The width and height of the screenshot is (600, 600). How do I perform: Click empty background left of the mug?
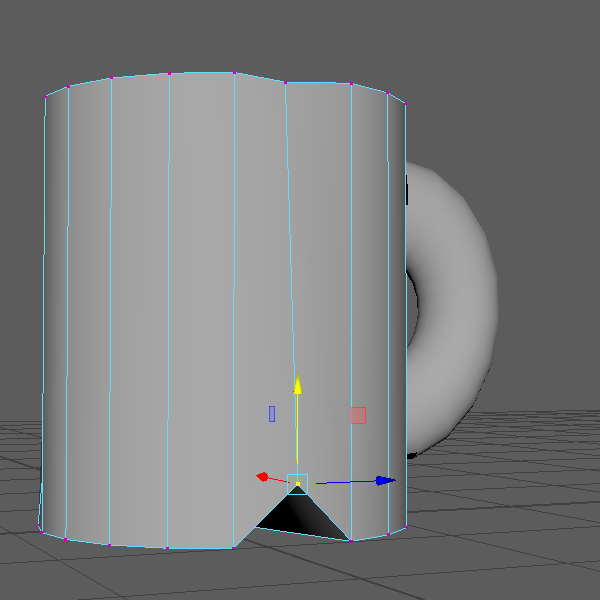point(20,300)
